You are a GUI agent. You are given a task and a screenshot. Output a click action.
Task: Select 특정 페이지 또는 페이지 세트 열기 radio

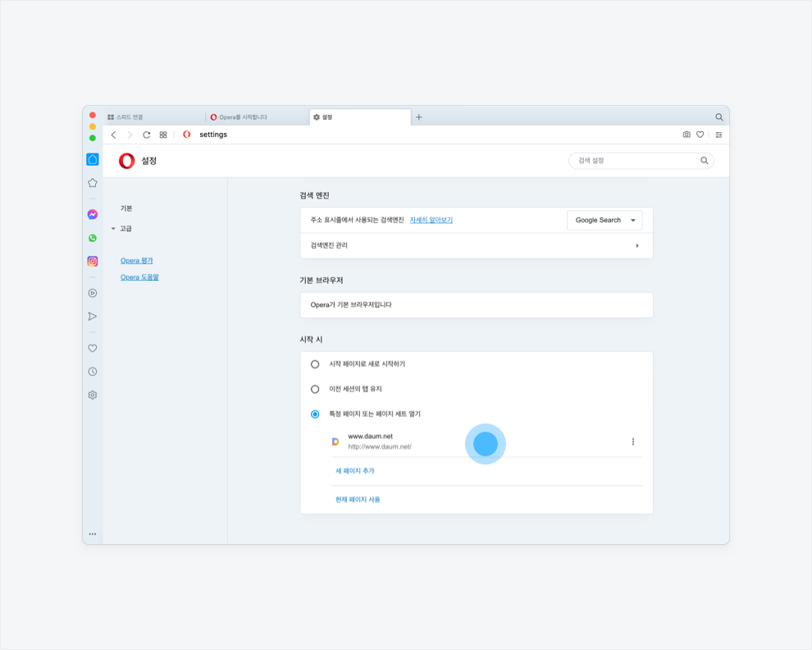pos(315,414)
